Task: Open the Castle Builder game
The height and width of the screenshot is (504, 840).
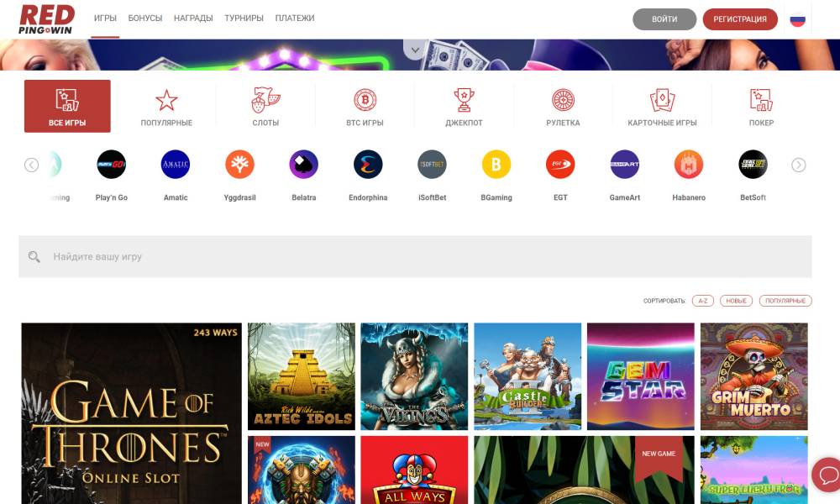Action: (528, 376)
